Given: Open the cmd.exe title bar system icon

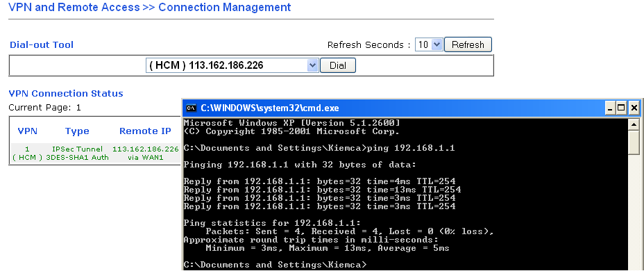Looking at the screenshot, I should (x=191, y=108).
